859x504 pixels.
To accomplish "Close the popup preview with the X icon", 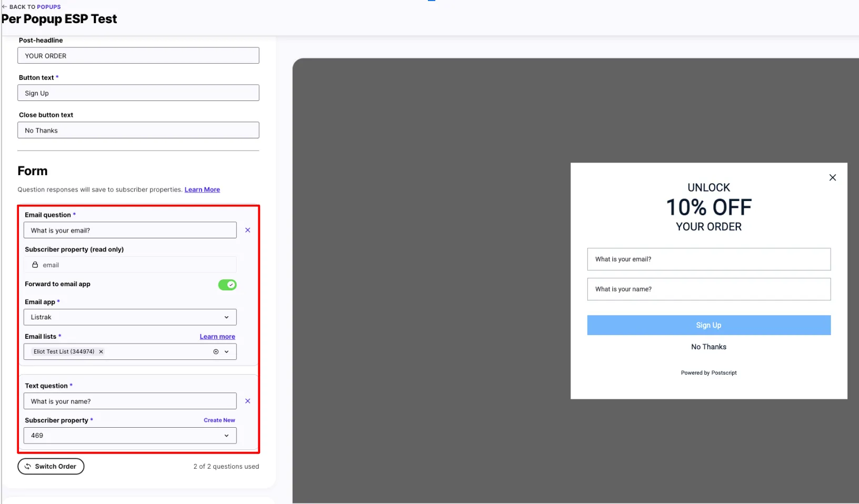I will tap(833, 177).
